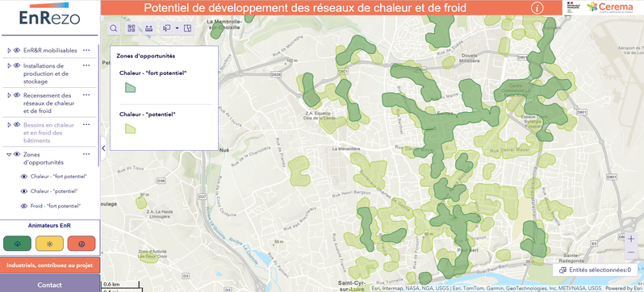Click legend label Chaleur - "fort potentiel"
The width and height of the screenshot is (644, 292).
point(153,73)
